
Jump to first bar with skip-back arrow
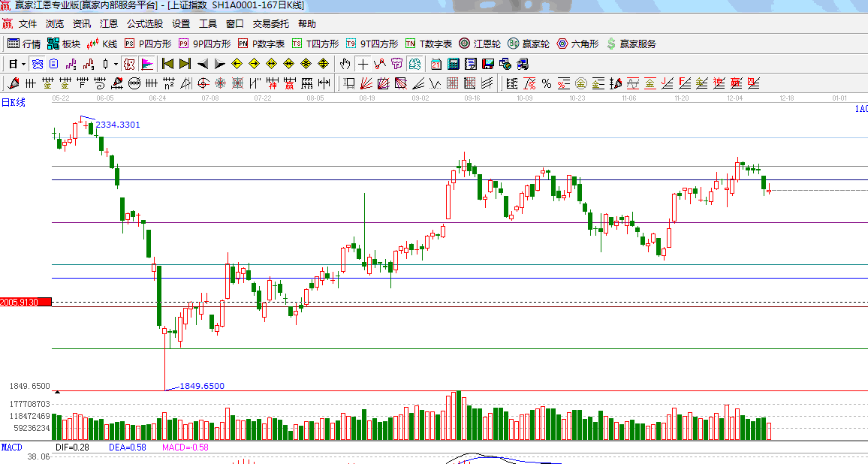click(168, 64)
